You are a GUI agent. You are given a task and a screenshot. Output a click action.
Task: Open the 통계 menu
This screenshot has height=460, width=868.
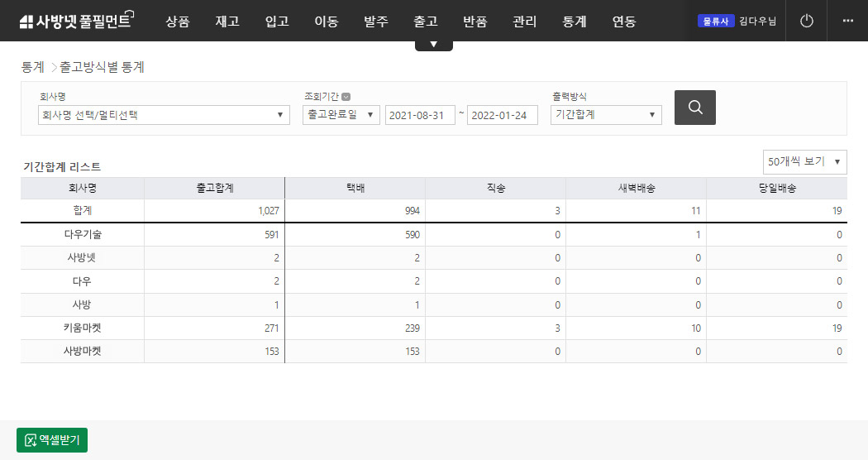click(574, 22)
